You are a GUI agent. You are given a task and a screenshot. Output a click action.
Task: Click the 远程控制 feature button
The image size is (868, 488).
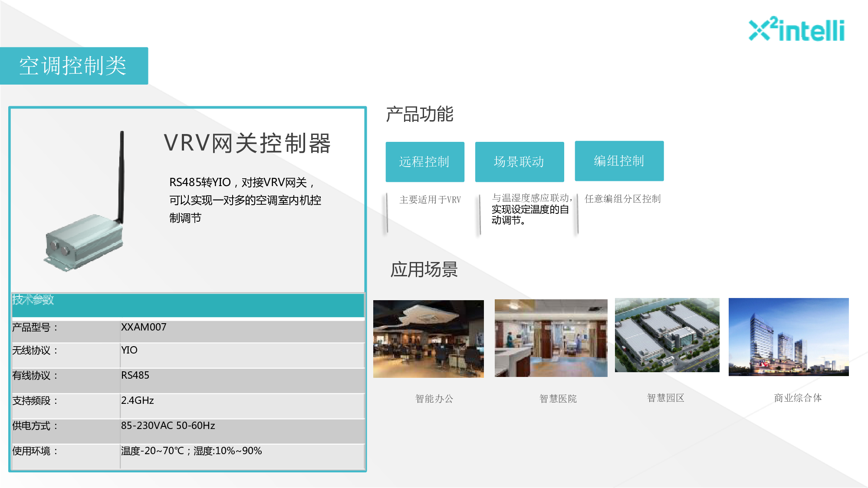pos(425,162)
